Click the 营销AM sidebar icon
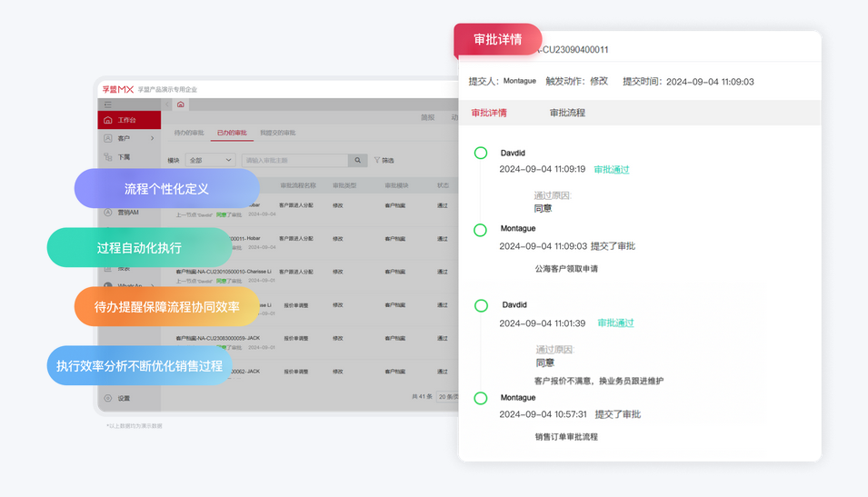Viewport: 868px width, 497px height. (108, 212)
